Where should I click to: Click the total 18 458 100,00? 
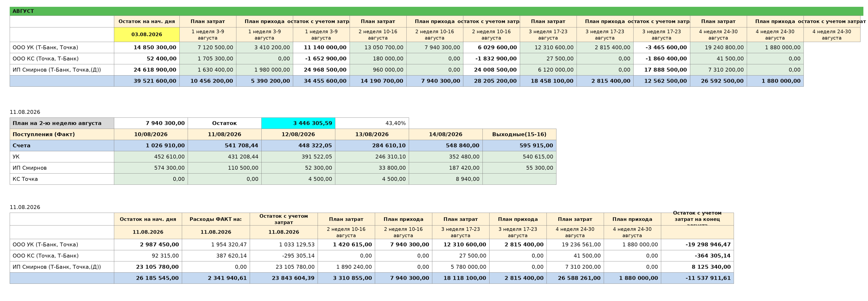[548, 81]
